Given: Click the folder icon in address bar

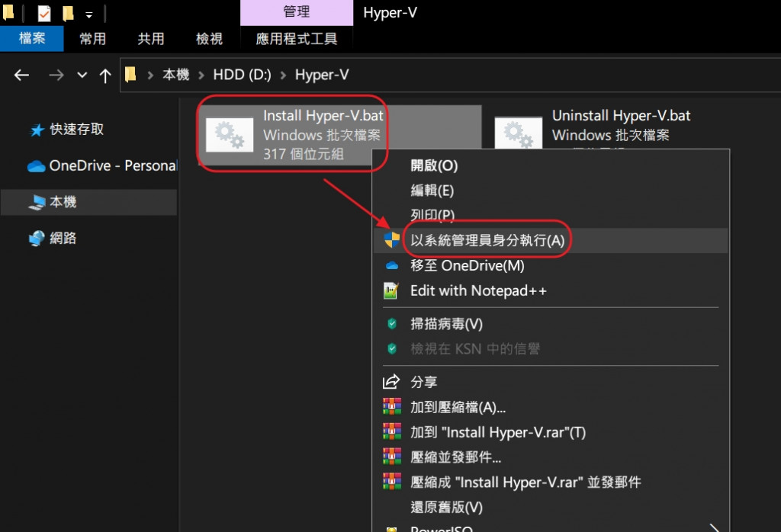Looking at the screenshot, I should click(130, 75).
